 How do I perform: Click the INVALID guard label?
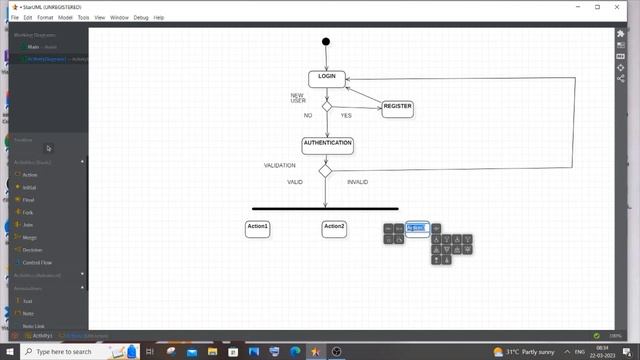click(358, 182)
